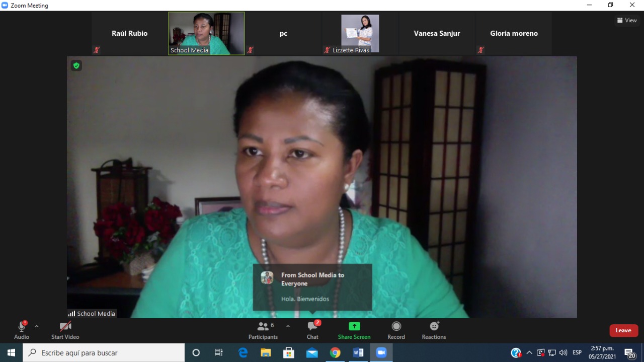This screenshot has height=362, width=644.
Task: Open the View layout dropdown
Action: pos(627,20)
